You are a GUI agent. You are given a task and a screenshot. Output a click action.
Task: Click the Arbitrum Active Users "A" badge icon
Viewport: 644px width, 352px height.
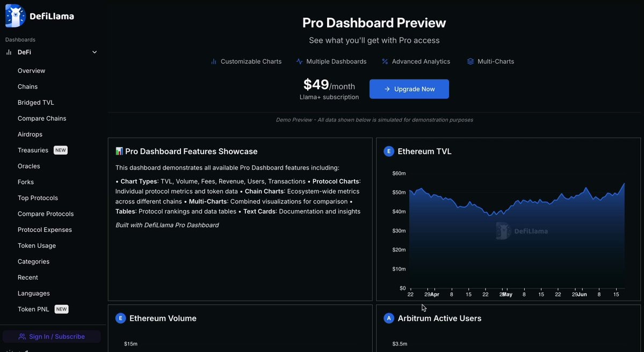click(388, 318)
